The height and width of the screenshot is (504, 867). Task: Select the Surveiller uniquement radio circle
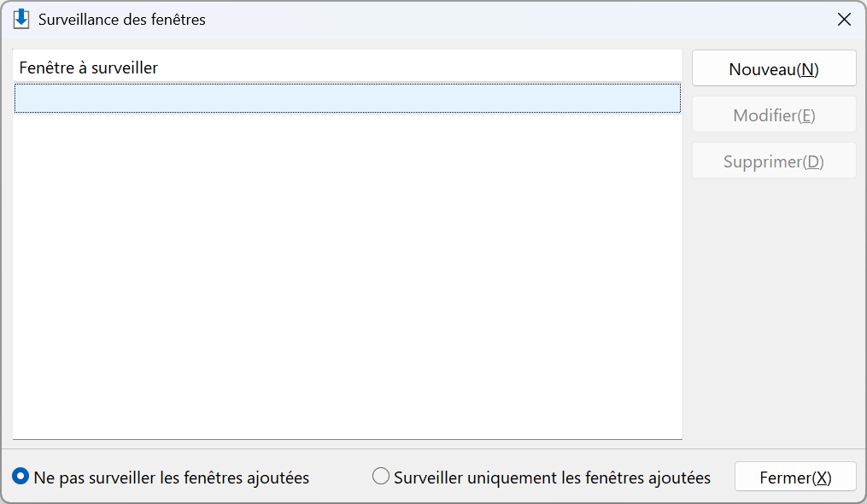(380, 476)
